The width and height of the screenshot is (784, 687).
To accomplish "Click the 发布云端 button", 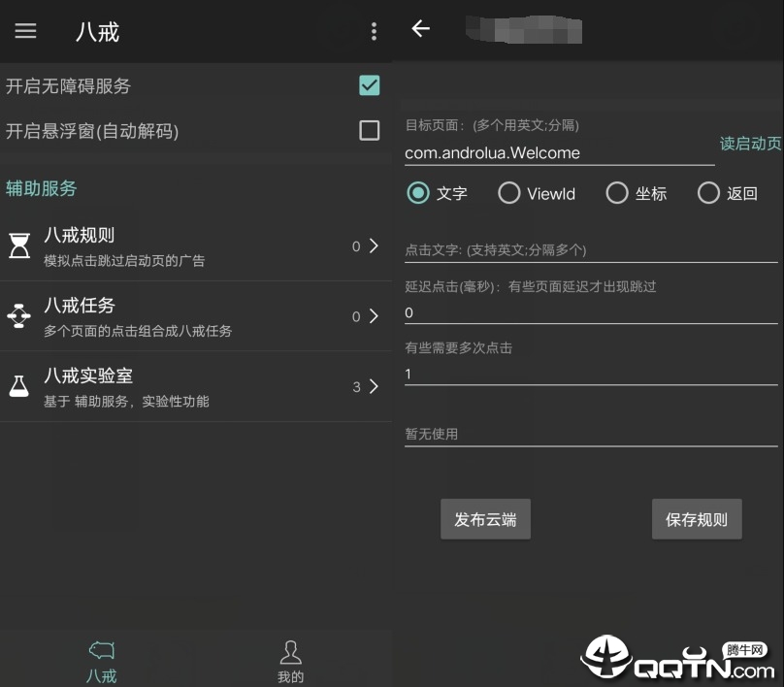I will pyautogui.click(x=485, y=519).
